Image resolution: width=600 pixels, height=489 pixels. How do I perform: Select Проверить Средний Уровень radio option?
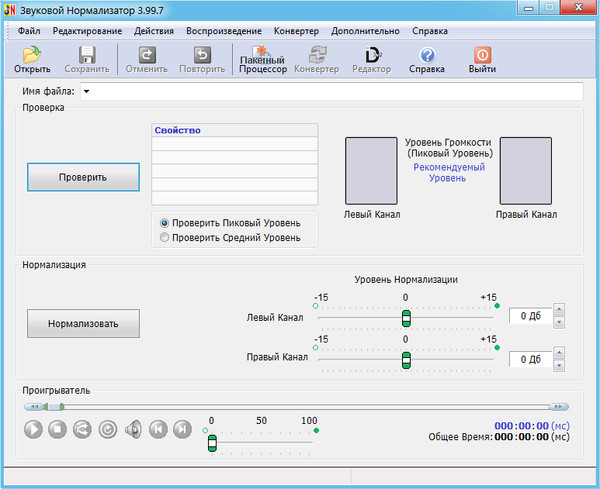point(165,238)
